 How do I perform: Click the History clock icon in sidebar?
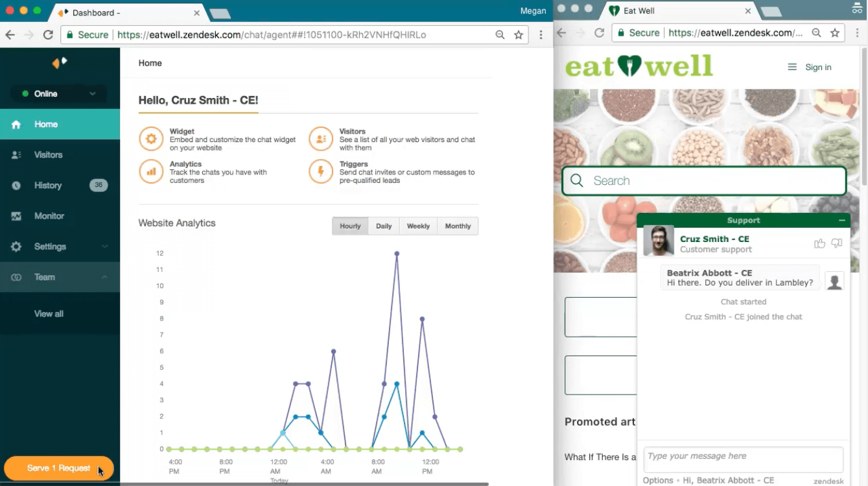[16, 186]
